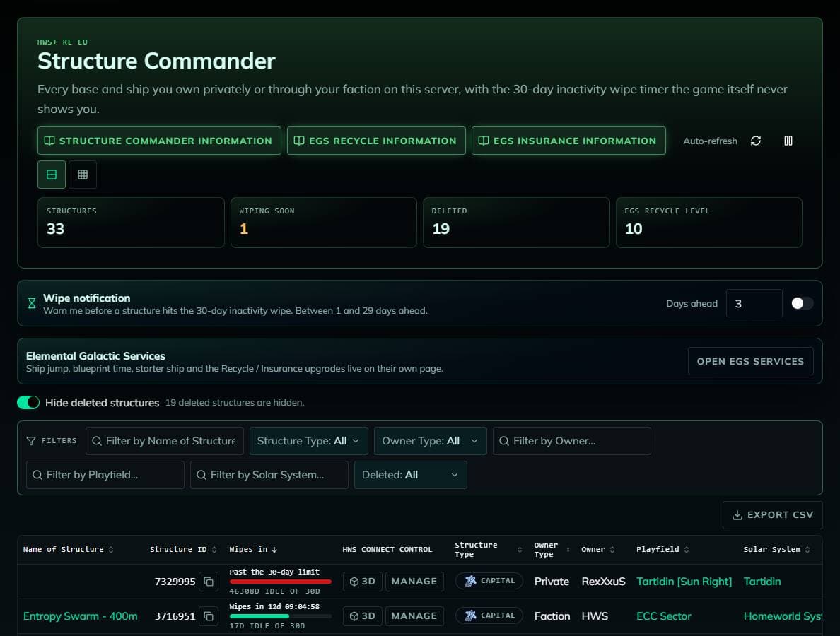Click the auto-refresh circular arrows icon
The height and width of the screenshot is (636, 840).
[x=755, y=141]
